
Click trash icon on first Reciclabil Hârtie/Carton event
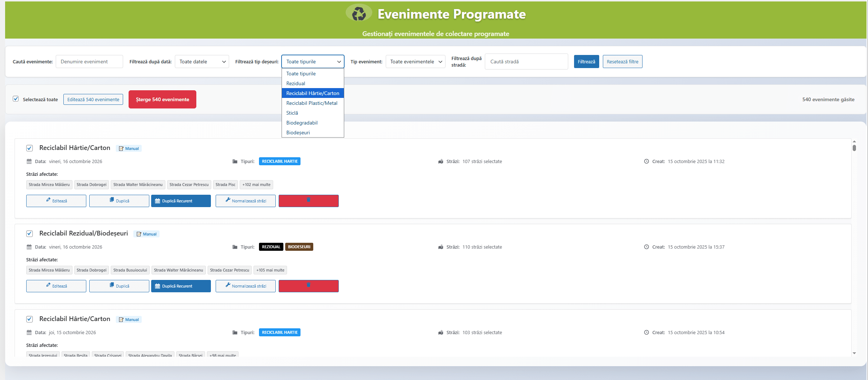[309, 200]
